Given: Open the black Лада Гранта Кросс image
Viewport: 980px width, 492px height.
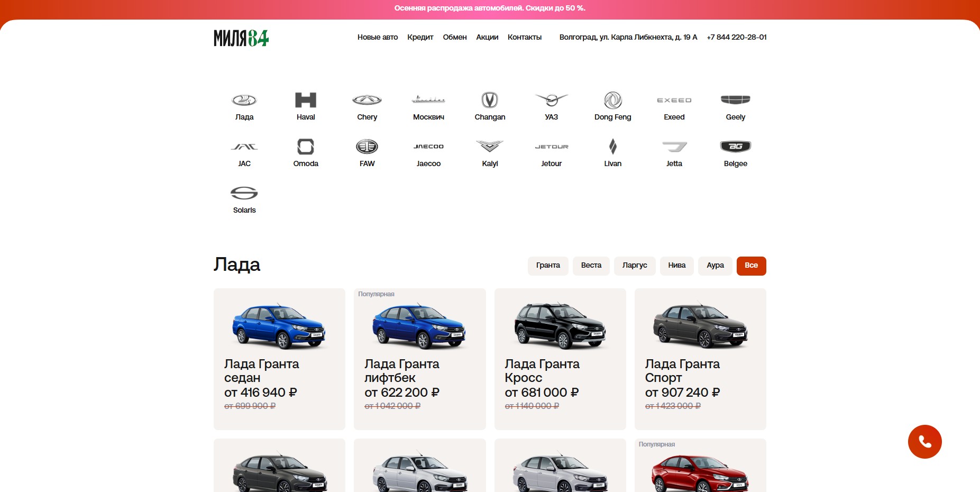Looking at the screenshot, I should pyautogui.click(x=560, y=325).
